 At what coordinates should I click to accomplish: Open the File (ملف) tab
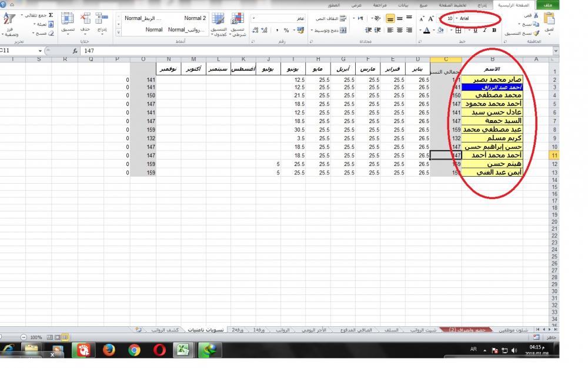(548, 5)
